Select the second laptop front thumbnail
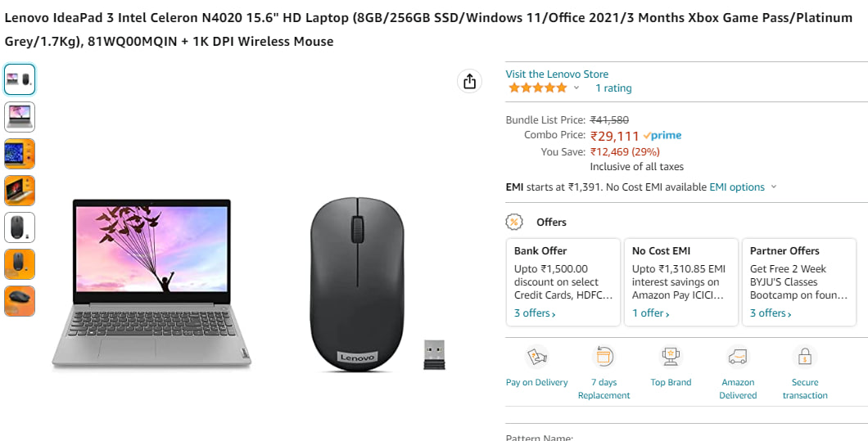 [20, 117]
